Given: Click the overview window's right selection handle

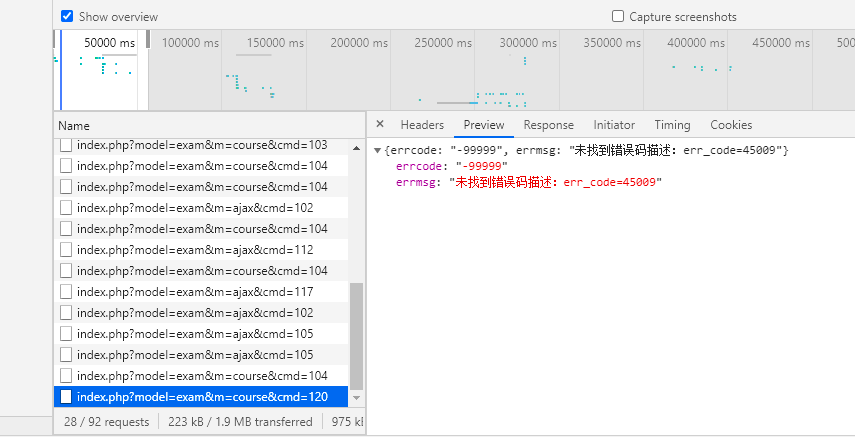Looking at the screenshot, I should [x=148, y=41].
